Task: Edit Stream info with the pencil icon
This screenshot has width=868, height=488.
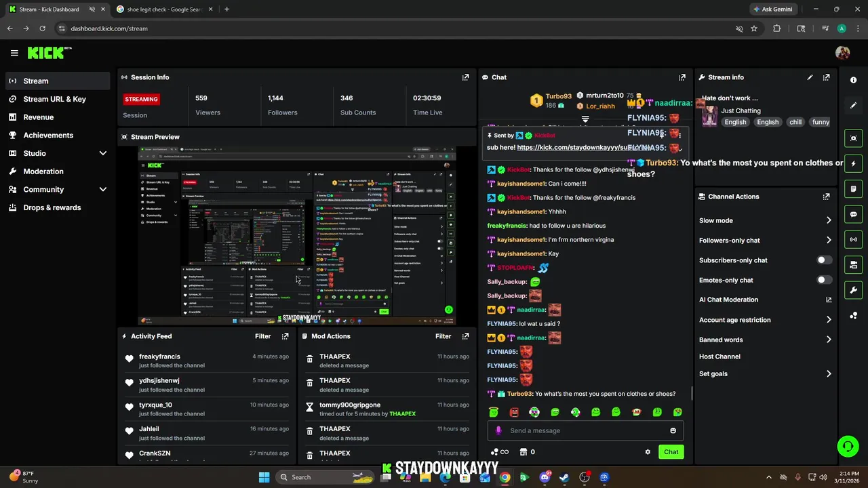Action: tap(810, 77)
